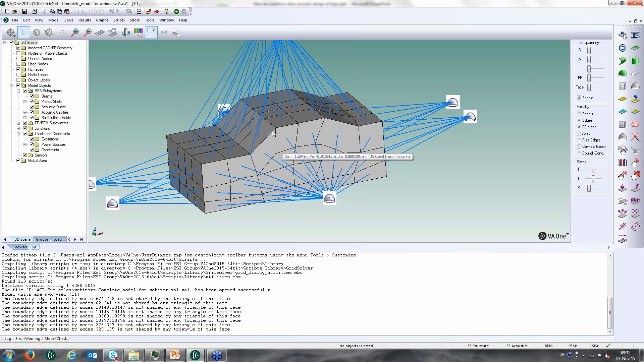This screenshot has height=362, width=644.
Task: Expand the Power Sources node
Action: click(x=25, y=144)
